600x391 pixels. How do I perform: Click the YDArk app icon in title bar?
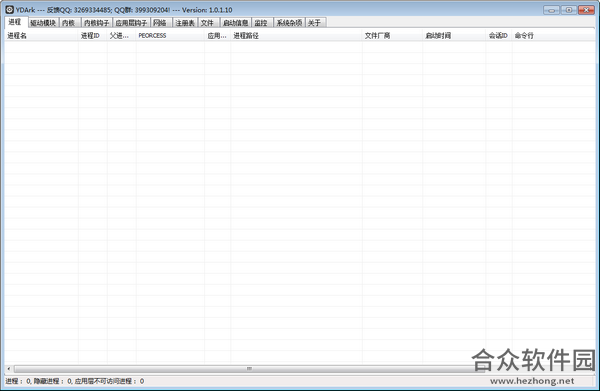click(x=10, y=10)
